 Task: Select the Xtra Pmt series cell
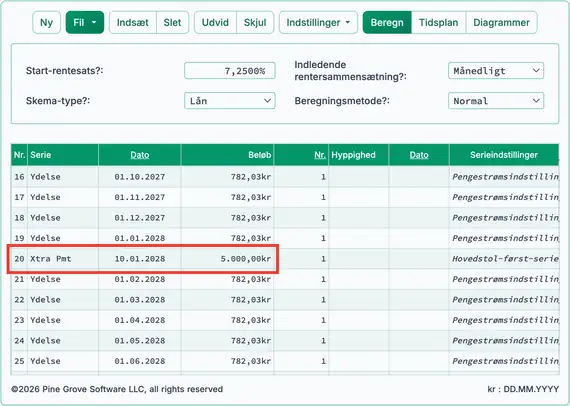pyautogui.click(x=63, y=259)
